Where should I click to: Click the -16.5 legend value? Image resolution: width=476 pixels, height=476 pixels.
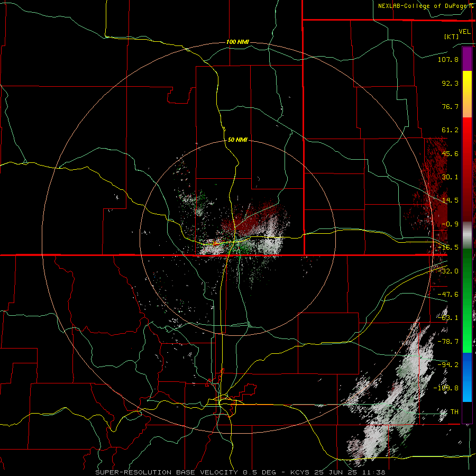click(x=448, y=248)
